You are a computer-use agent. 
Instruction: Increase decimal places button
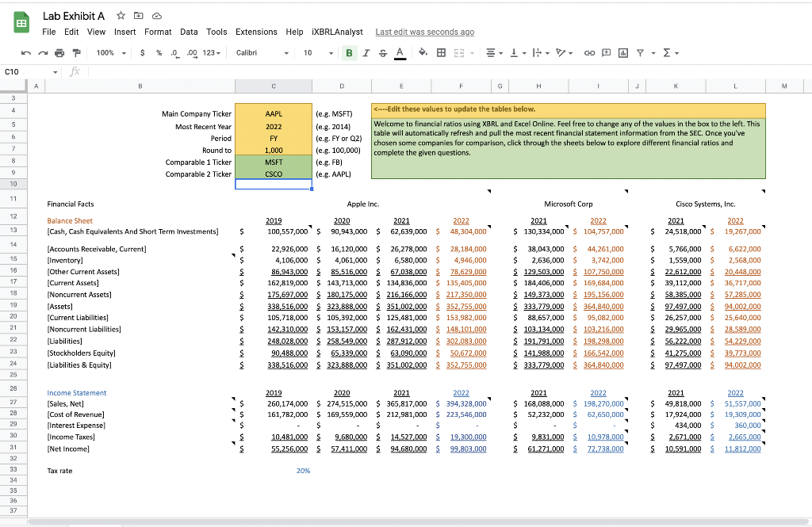click(192, 53)
